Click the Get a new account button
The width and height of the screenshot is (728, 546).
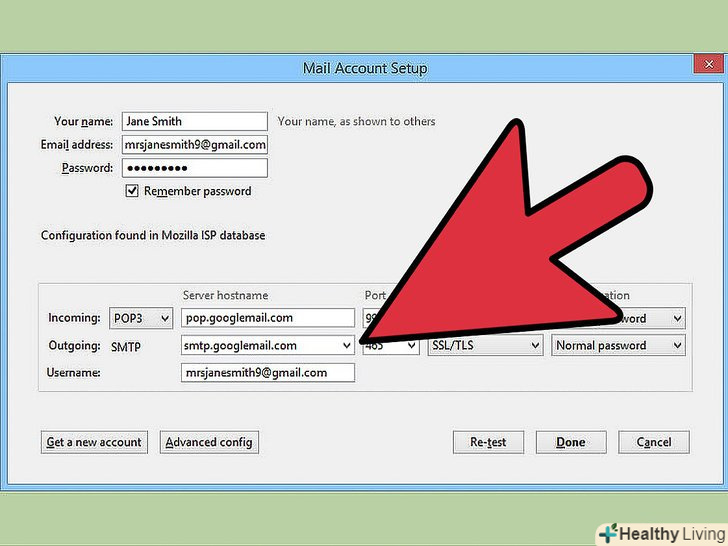tap(94, 442)
